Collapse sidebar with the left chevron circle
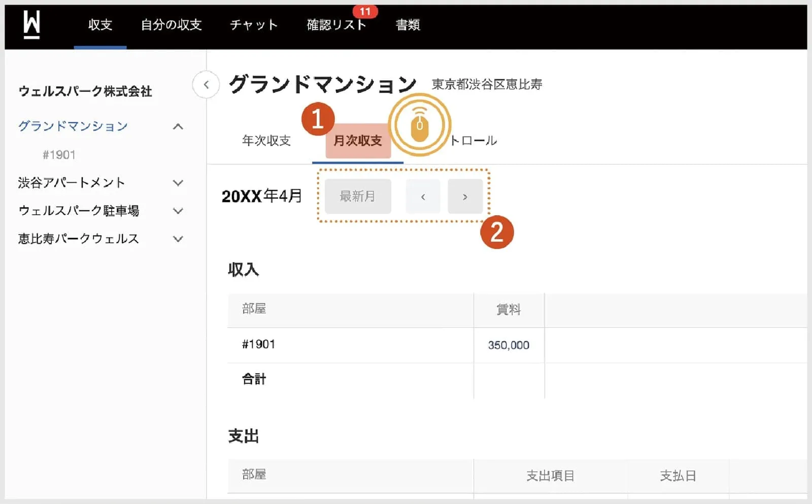This screenshot has width=812, height=504. point(206,85)
